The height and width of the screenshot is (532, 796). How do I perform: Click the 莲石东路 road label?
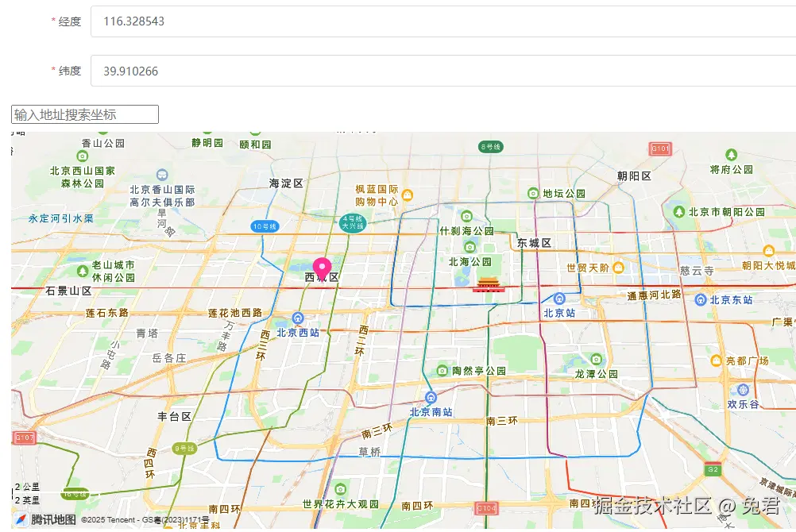pyautogui.click(x=107, y=313)
